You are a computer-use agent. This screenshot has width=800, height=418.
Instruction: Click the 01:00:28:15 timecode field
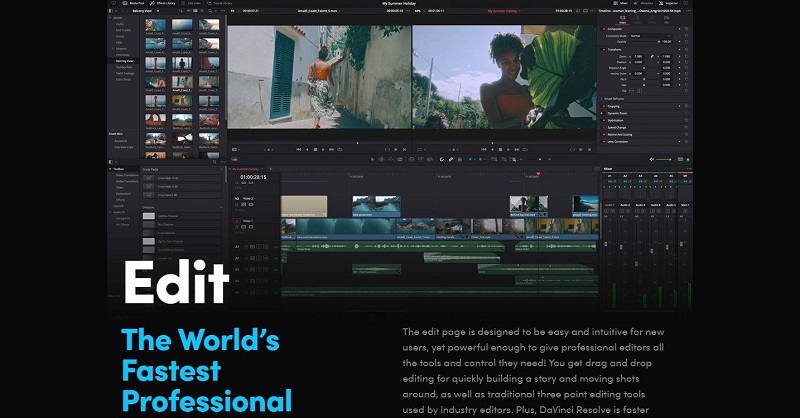253,177
